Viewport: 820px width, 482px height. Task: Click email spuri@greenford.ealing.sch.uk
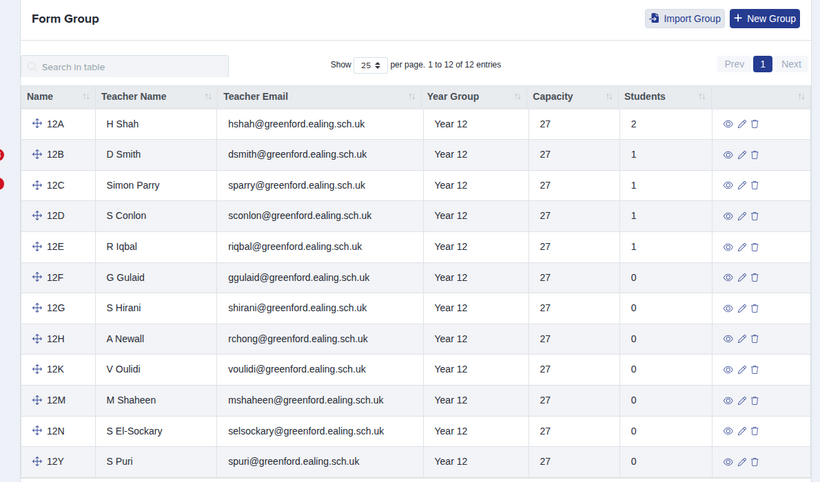coord(293,461)
